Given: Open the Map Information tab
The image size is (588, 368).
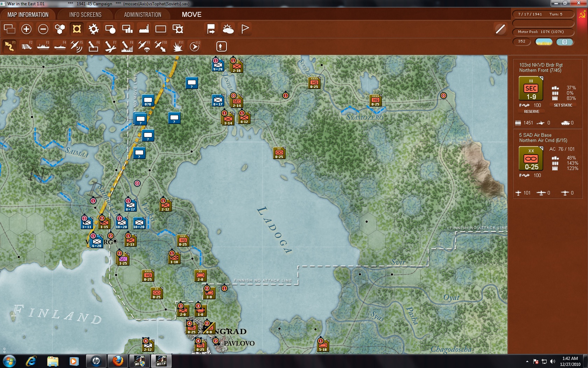Looking at the screenshot, I should [x=28, y=15].
